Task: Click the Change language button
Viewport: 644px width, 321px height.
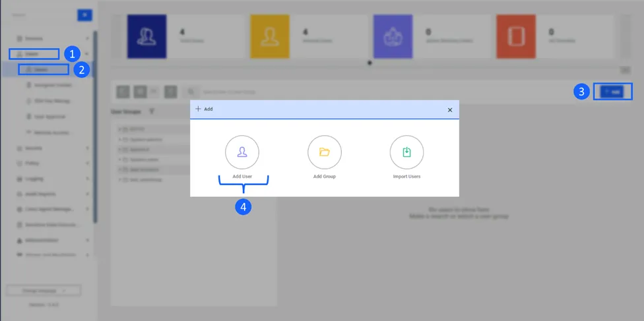Action: (44, 291)
